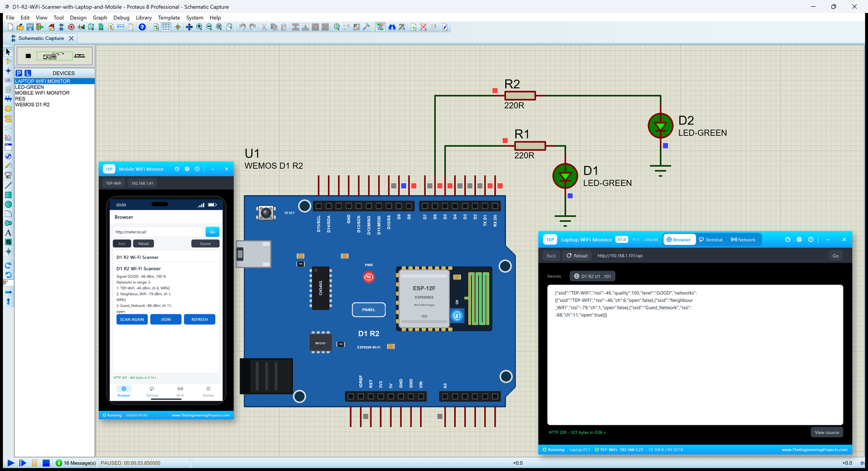
Task: Select the 2D graphics line tool
Action: point(8,185)
